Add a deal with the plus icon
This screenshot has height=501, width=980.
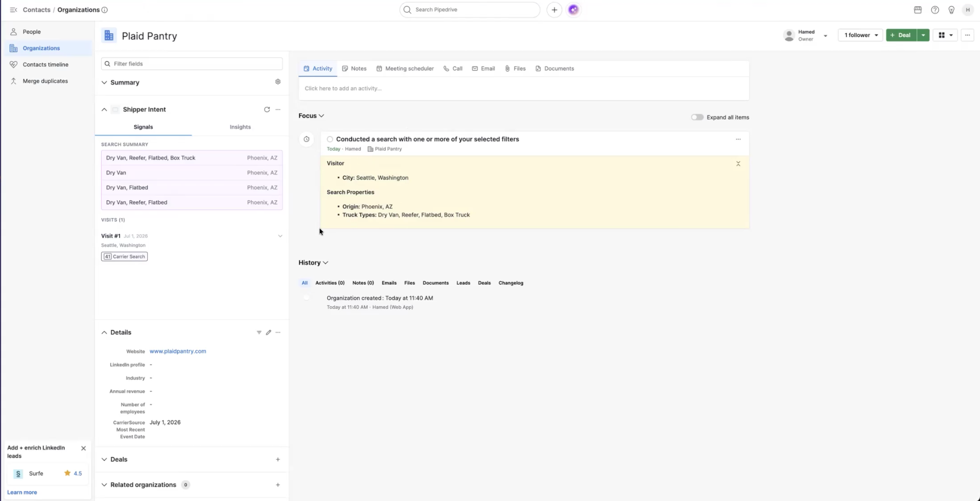point(278,459)
